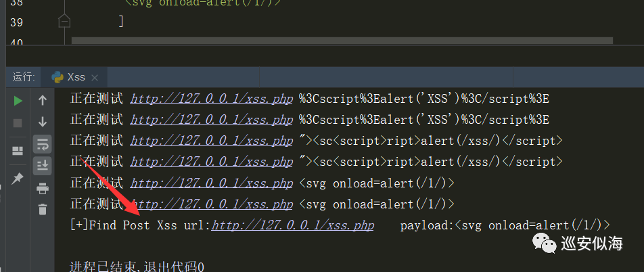Screen dimensions: 644x272
Task: Click line number 39 in the gutter
Action: click(x=16, y=22)
